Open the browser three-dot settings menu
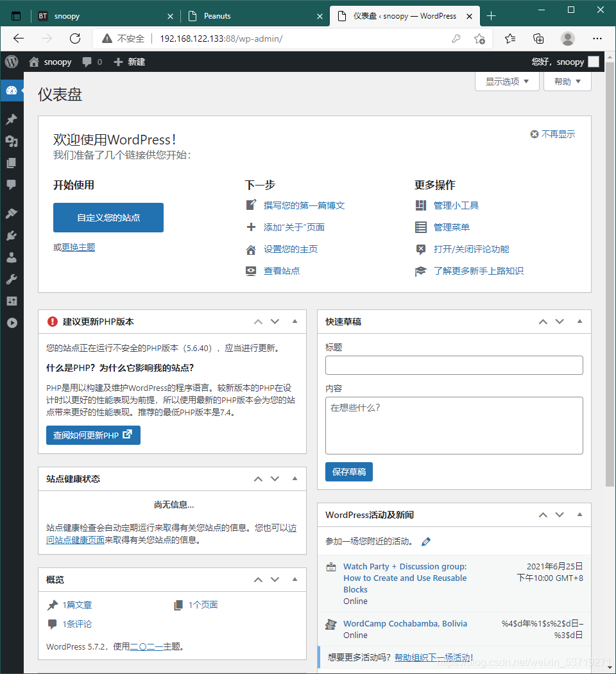 tap(597, 39)
